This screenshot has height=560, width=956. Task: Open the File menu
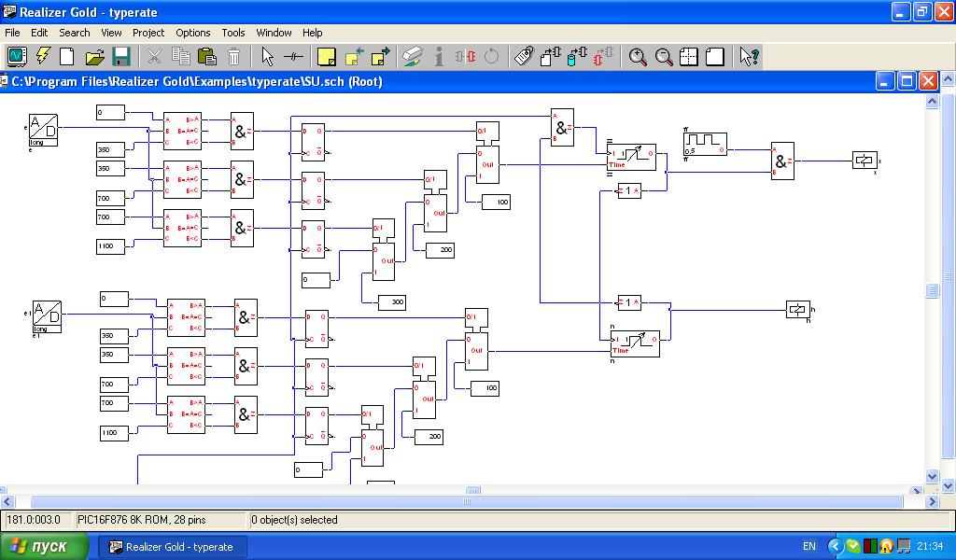(x=12, y=33)
